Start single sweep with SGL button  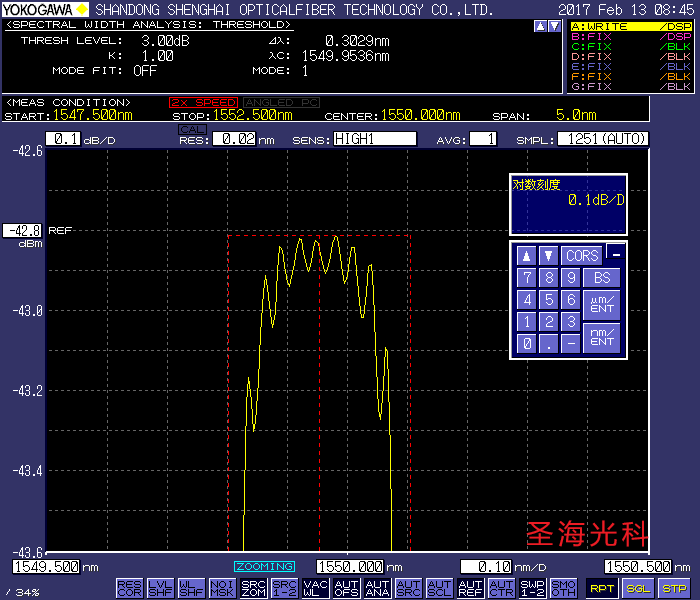[638, 588]
